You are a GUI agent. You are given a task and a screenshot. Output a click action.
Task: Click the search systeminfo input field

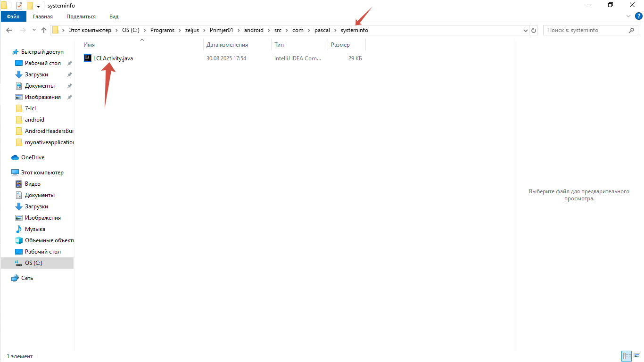click(x=585, y=30)
